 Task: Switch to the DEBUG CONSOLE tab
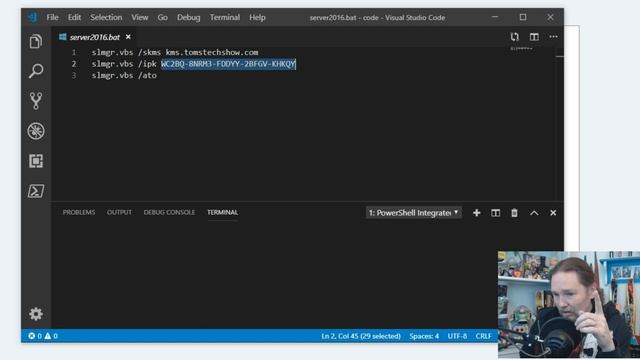pyautogui.click(x=169, y=212)
